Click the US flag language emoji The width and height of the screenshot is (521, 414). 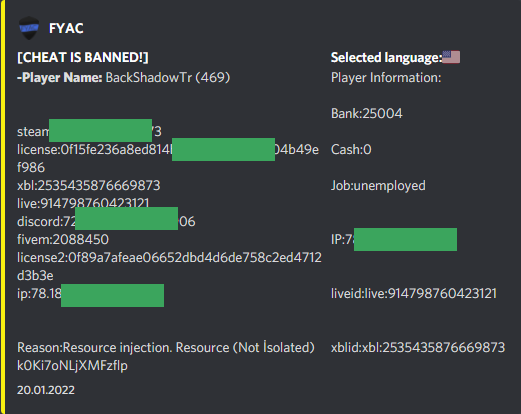tap(451, 57)
